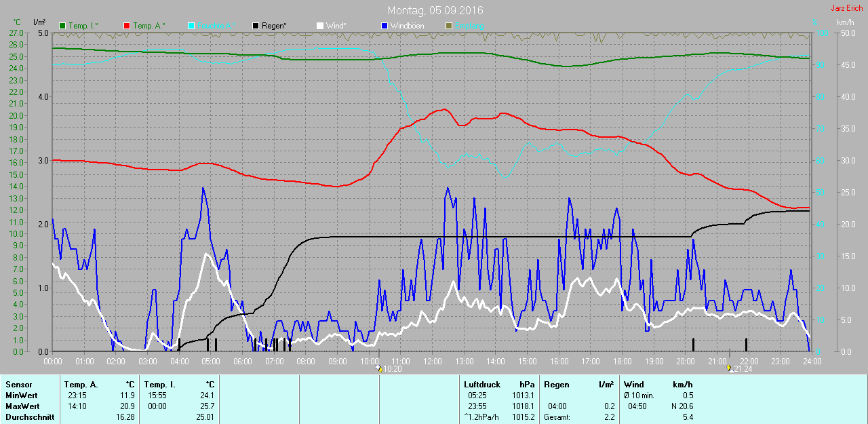Click the maximum rain value 0.2
Viewport: 868px width, 424px height.
tap(609, 406)
